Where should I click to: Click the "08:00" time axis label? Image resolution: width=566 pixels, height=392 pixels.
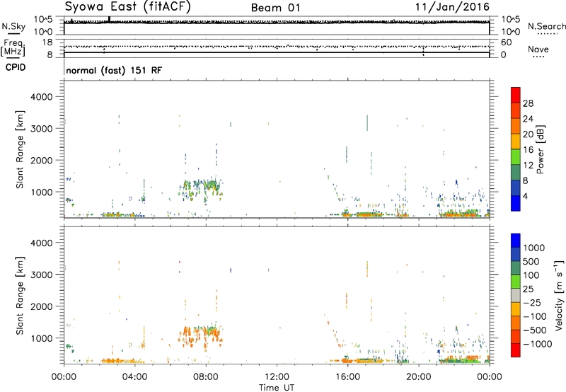tap(206, 377)
